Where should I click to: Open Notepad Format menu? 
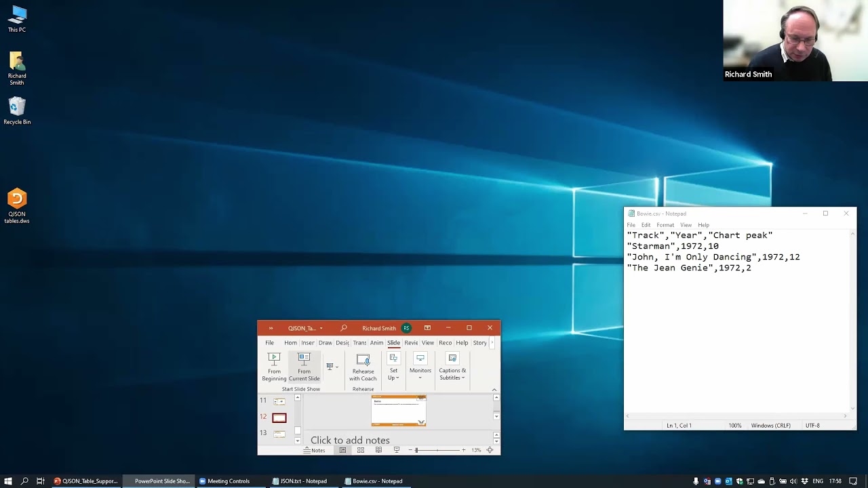(665, 225)
